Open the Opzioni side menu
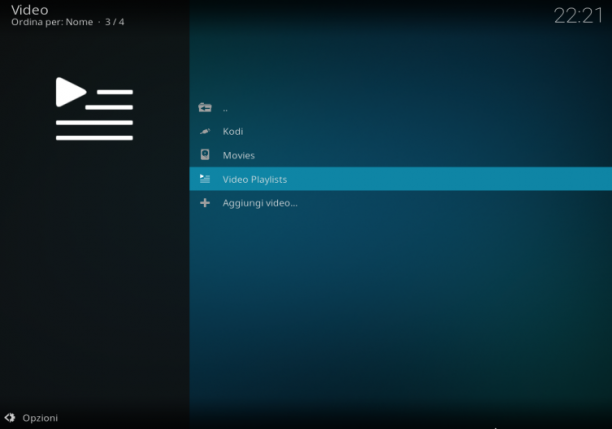Image resolution: width=612 pixels, height=429 pixels. pos(31,418)
